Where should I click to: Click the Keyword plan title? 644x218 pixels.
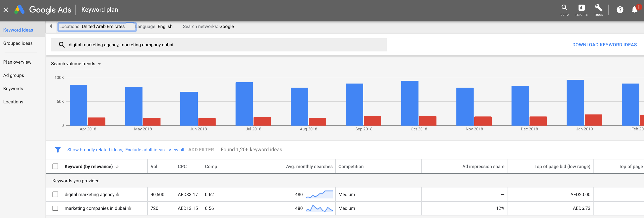click(100, 10)
